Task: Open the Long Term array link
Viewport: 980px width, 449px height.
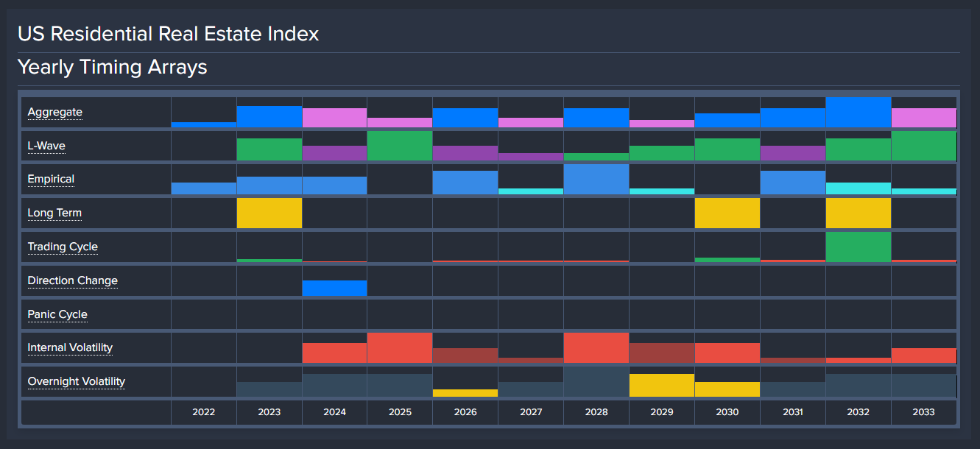Action: (54, 213)
